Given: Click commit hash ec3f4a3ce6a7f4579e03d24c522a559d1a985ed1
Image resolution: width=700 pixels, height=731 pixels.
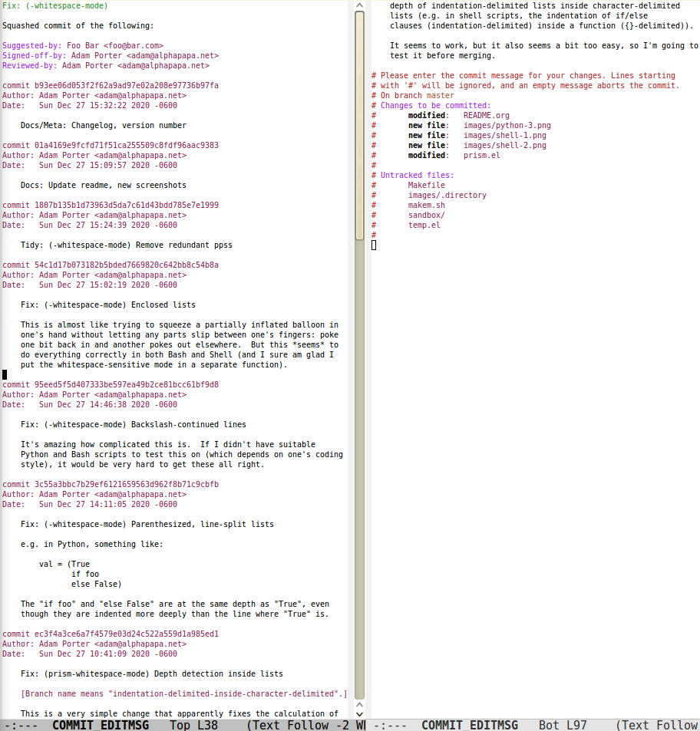Looking at the screenshot, I should point(127,634).
